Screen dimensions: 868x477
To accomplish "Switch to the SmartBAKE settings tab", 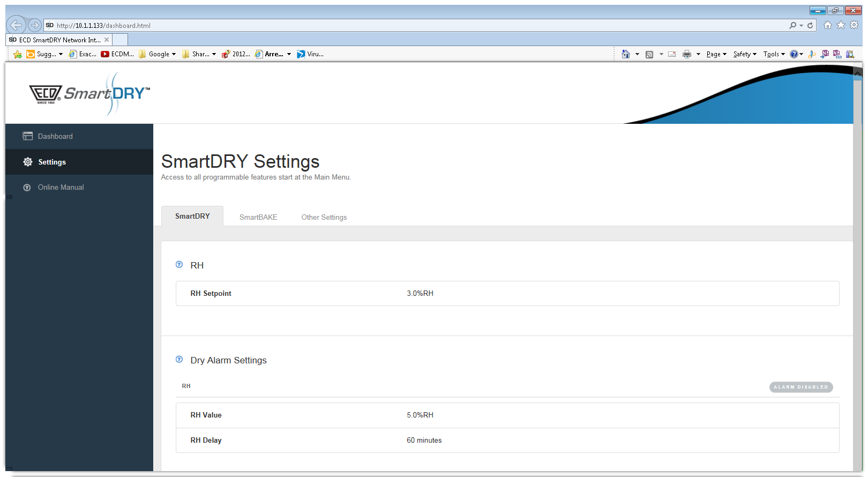I will [258, 217].
